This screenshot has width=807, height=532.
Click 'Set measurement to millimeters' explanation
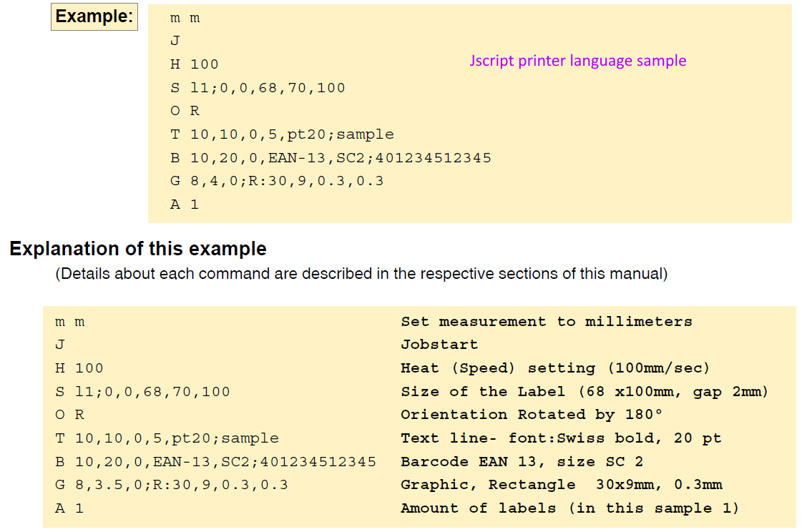546,322
